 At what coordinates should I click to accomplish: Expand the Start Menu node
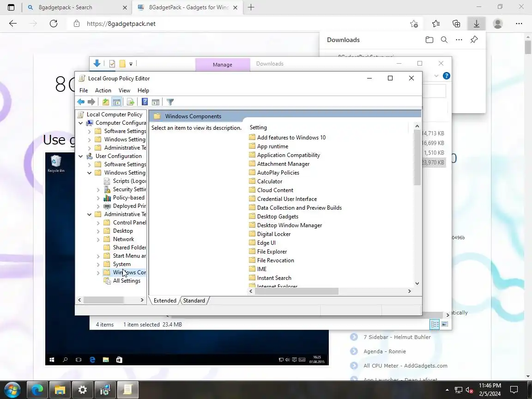tap(98, 256)
